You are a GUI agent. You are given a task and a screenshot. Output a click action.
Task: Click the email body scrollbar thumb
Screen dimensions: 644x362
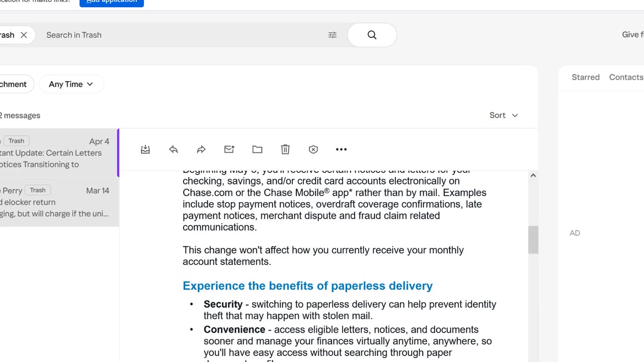(x=533, y=240)
